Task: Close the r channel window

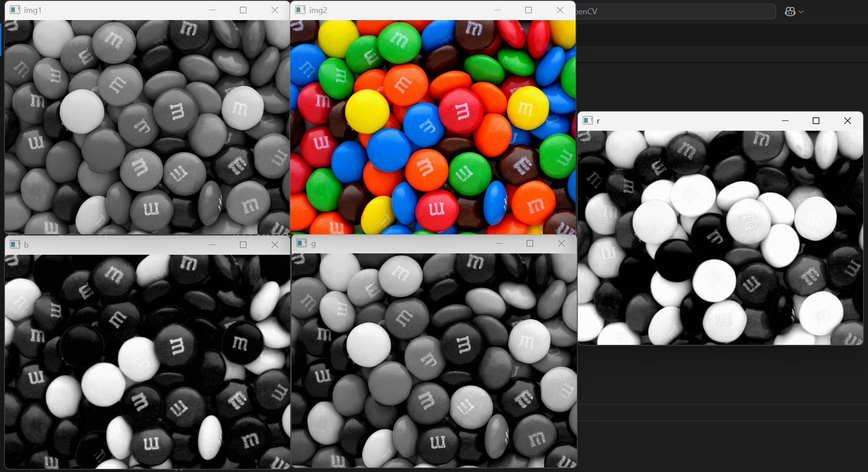Action: click(847, 120)
